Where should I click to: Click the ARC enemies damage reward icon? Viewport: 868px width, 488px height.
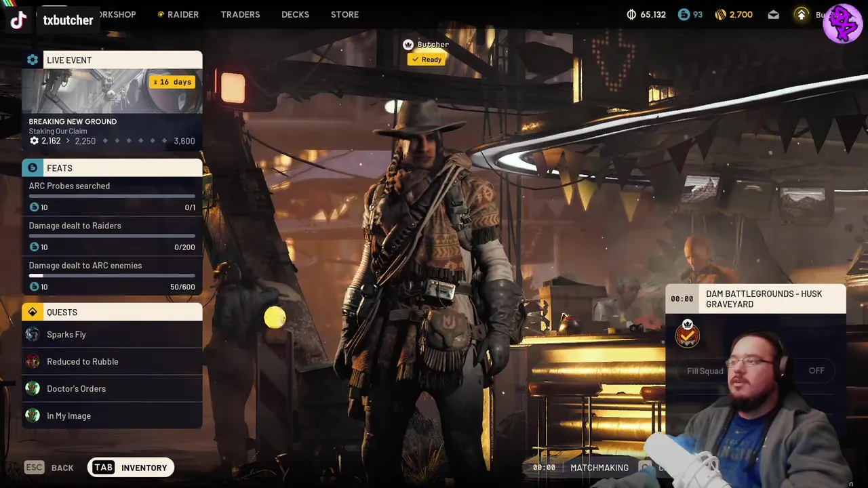click(34, 287)
